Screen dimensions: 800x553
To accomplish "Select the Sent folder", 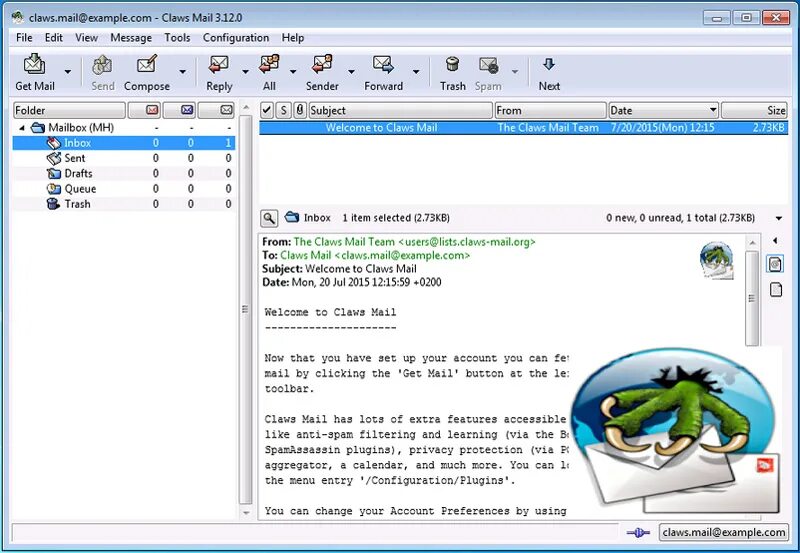I will (x=123, y=158).
